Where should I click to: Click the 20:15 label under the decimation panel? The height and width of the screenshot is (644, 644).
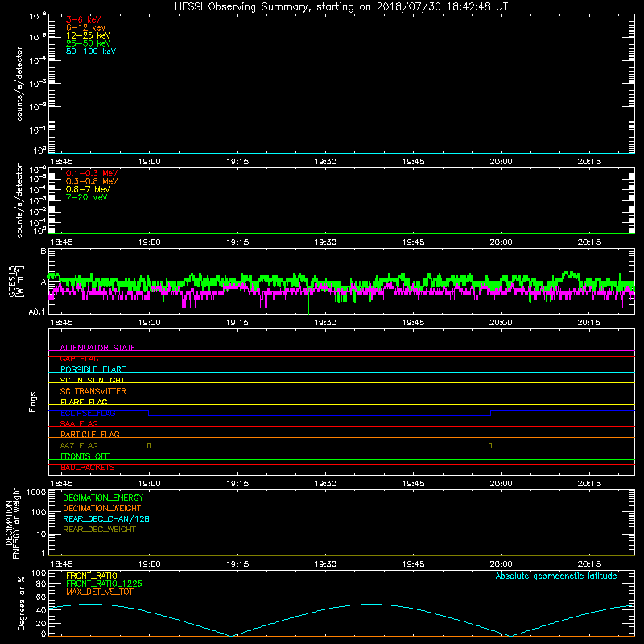point(589,564)
